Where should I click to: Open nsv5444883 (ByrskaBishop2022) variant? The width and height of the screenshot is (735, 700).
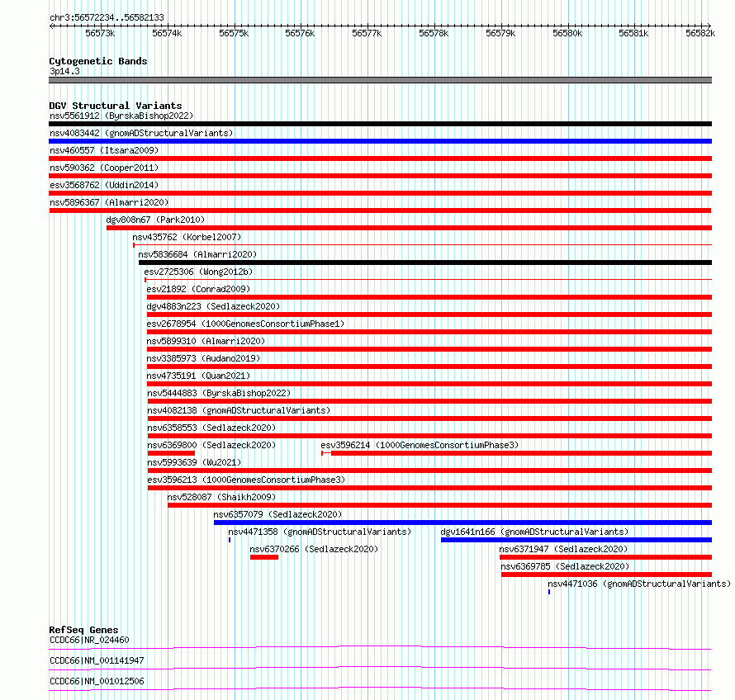tap(219, 393)
